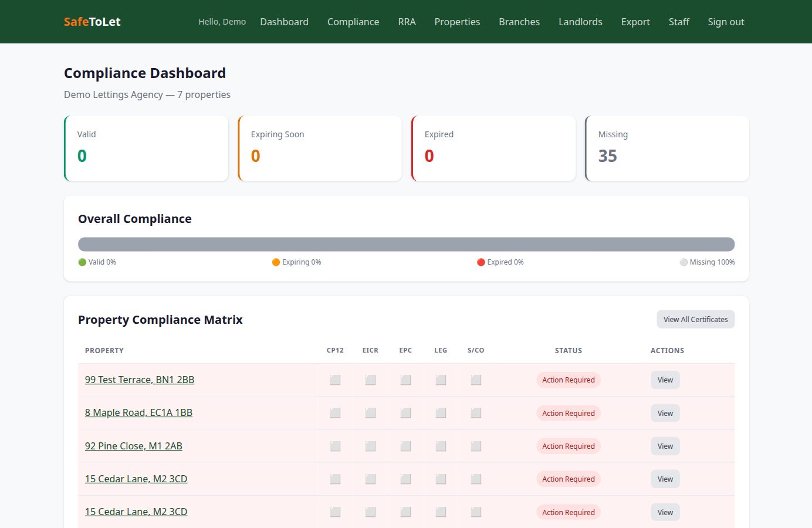
Task: Click the 'Valid 0%' legend entry
Action: [x=97, y=262]
